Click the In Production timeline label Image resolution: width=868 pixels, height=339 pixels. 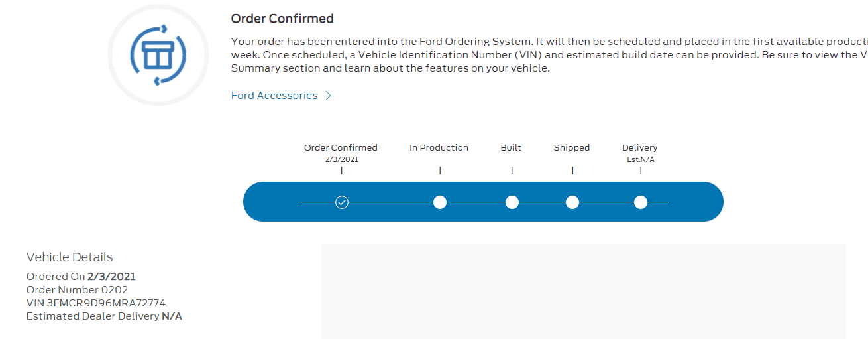point(439,148)
